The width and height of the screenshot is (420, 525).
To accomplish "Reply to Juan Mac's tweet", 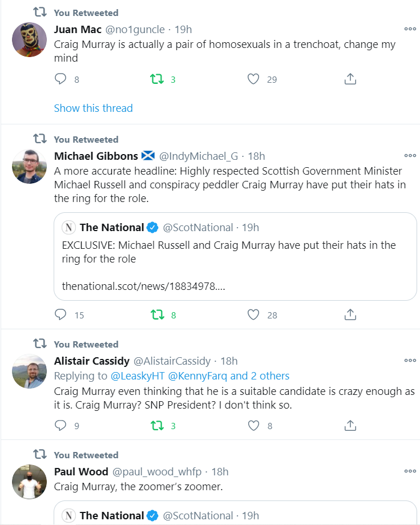I will 60,79.
